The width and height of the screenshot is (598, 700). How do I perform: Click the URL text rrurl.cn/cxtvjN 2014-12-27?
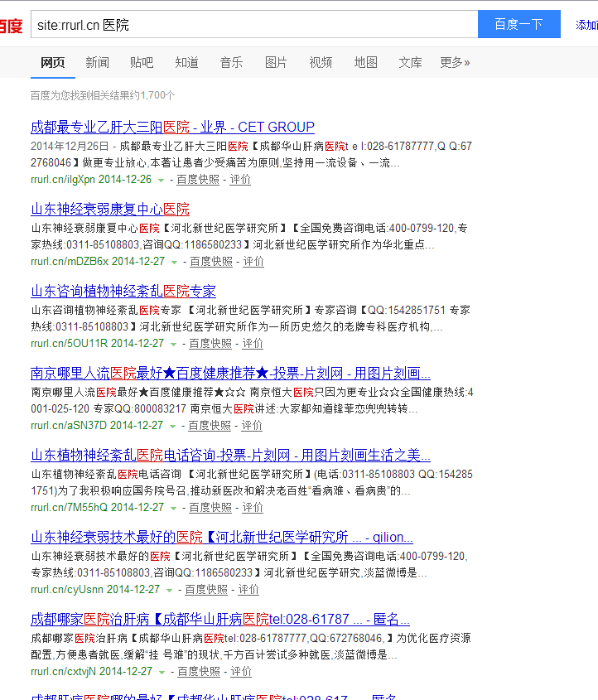[92, 672]
